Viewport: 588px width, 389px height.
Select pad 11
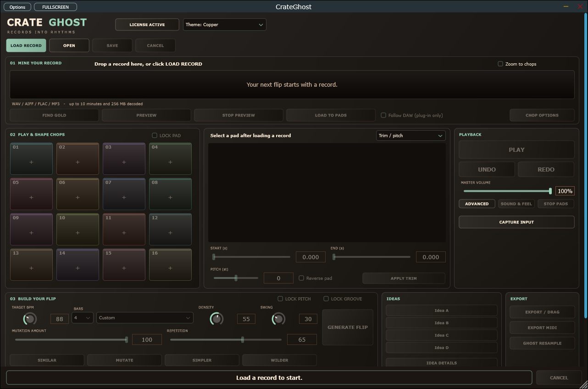(124, 229)
